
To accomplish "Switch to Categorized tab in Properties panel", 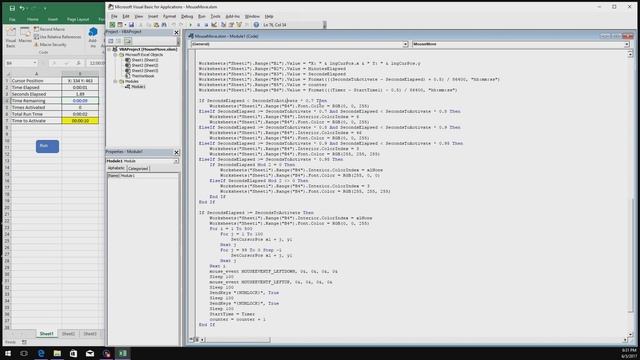I will click(138, 168).
